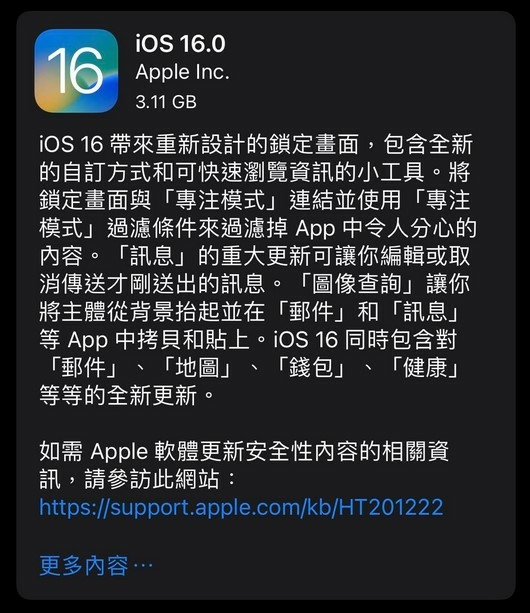Tap the 消傳送才剛送出的訊息 line
The height and width of the screenshot is (613, 530).
[x=152, y=283]
